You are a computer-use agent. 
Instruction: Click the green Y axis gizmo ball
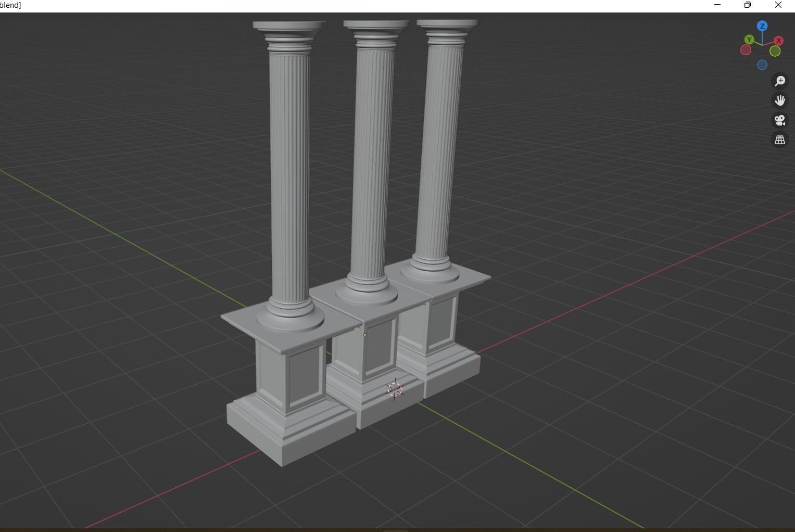(x=749, y=40)
